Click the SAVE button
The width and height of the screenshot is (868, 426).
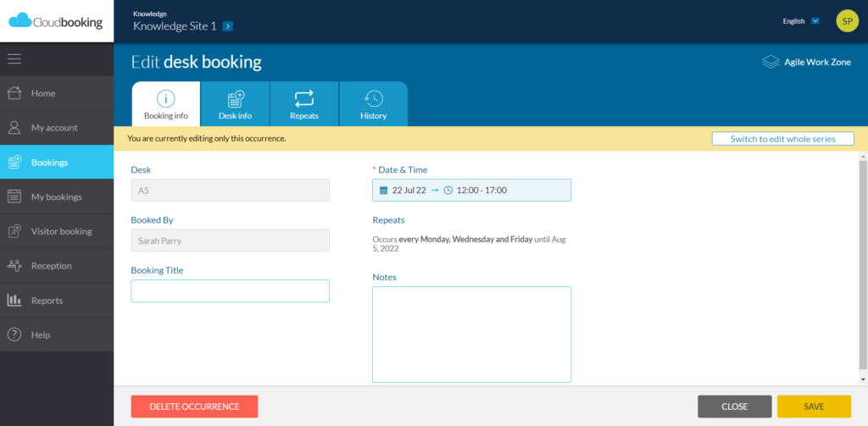814,407
